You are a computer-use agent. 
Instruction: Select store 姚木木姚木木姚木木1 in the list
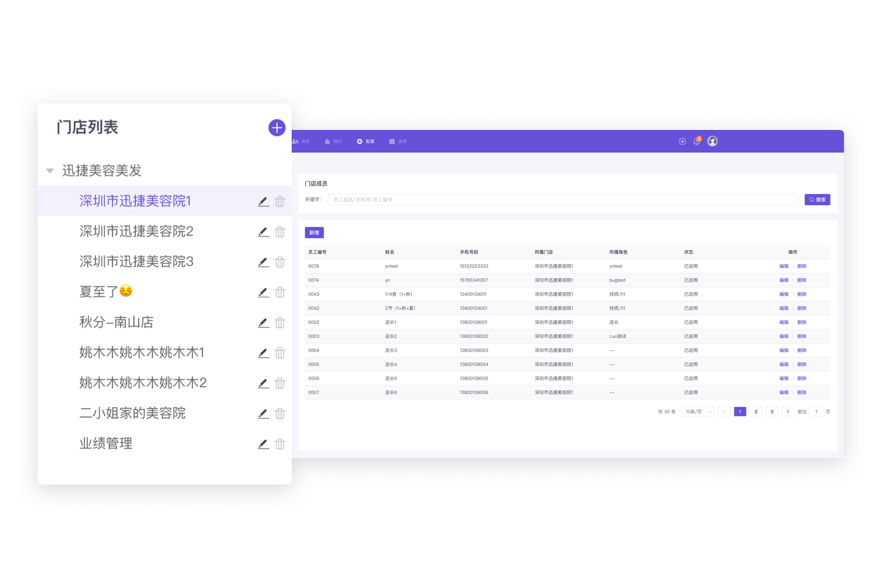pyautogui.click(x=142, y=353)
